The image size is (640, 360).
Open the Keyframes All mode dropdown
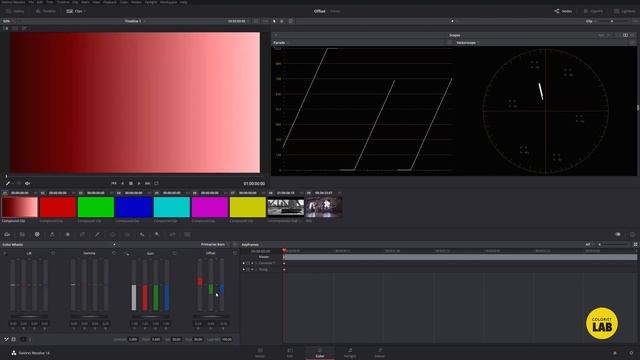click(590, 244)
